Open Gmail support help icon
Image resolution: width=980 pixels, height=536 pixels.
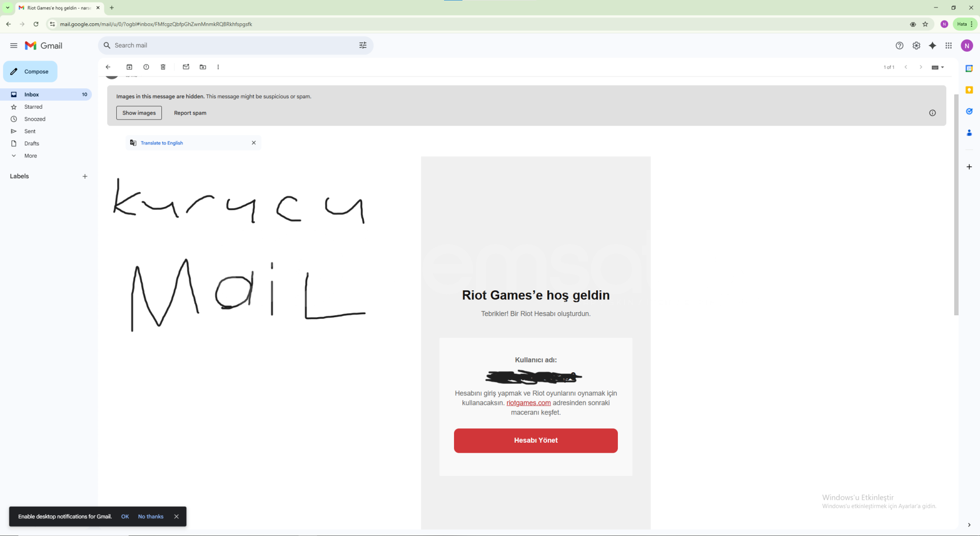click(x=900, y=46)
